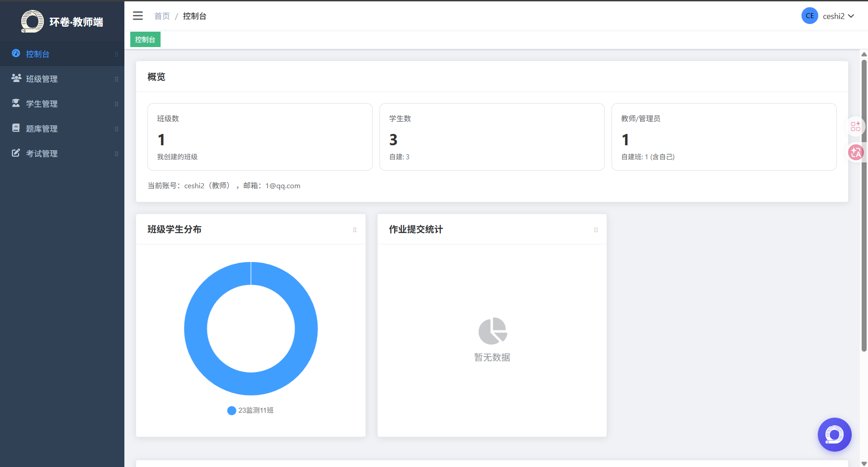Viewport: 868px width, 467px height.
Task: Select the 学生管理 student icon
Action: [16, 103]
